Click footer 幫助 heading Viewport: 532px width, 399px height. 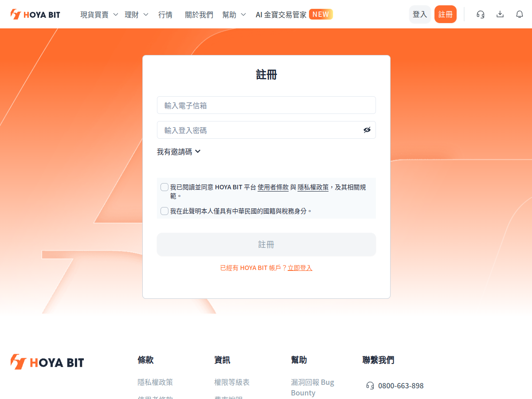point(299,360)
